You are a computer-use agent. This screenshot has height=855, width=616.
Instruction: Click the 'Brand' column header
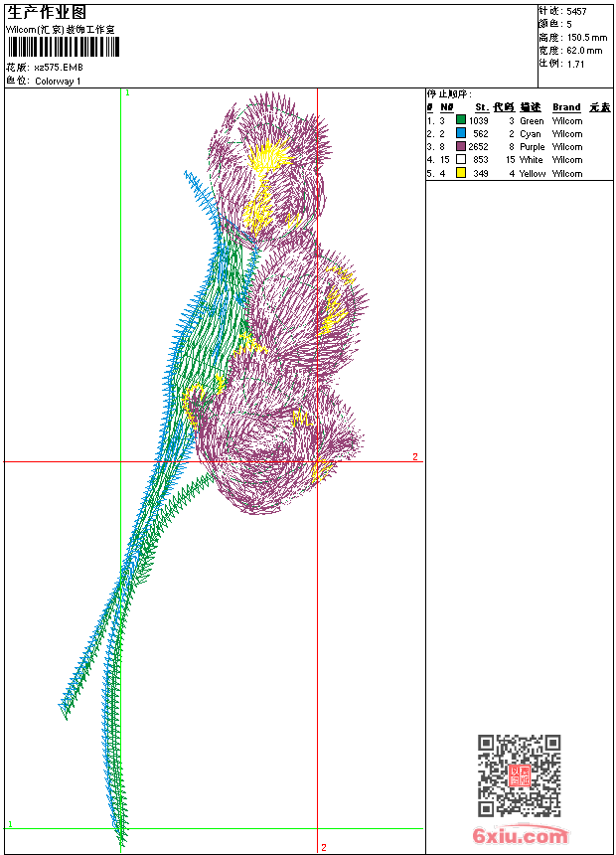click(x=566, y=107)
